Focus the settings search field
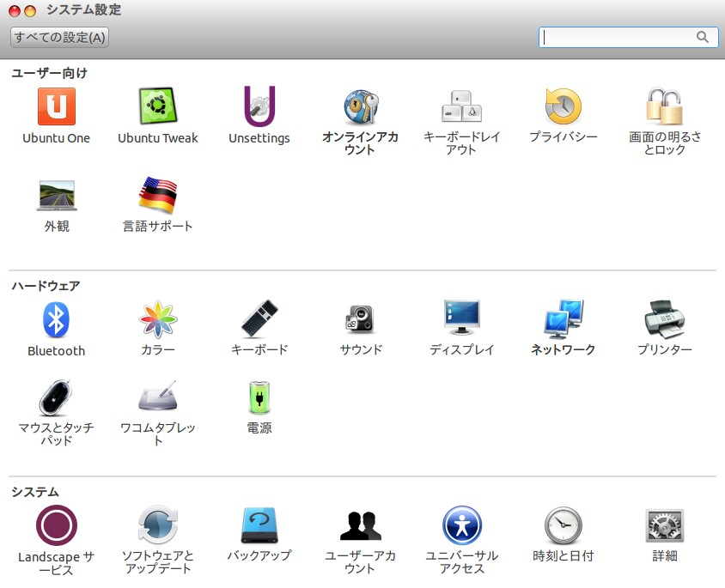Image resolution: width=725 pixels, height=588 pixels. coord(629,37)
